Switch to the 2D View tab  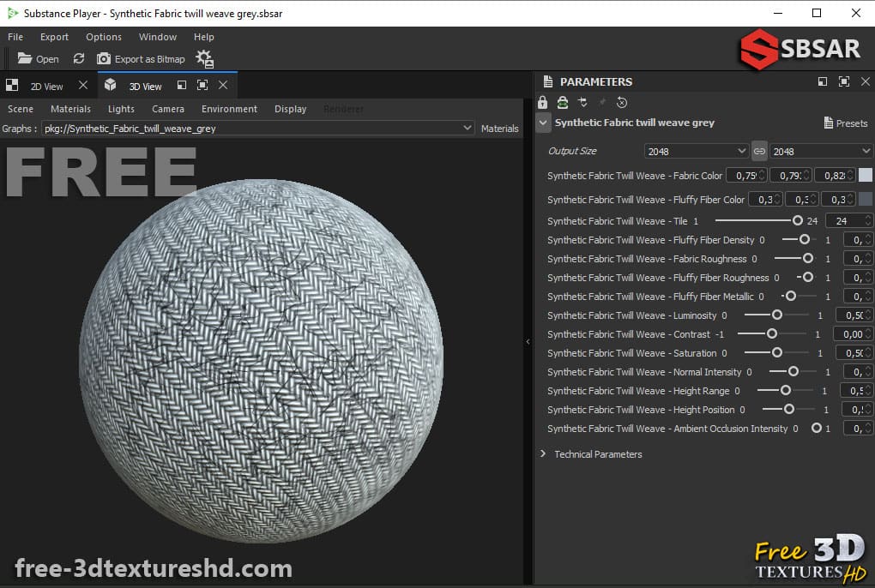pyautogui.click(x=46, y=87)
